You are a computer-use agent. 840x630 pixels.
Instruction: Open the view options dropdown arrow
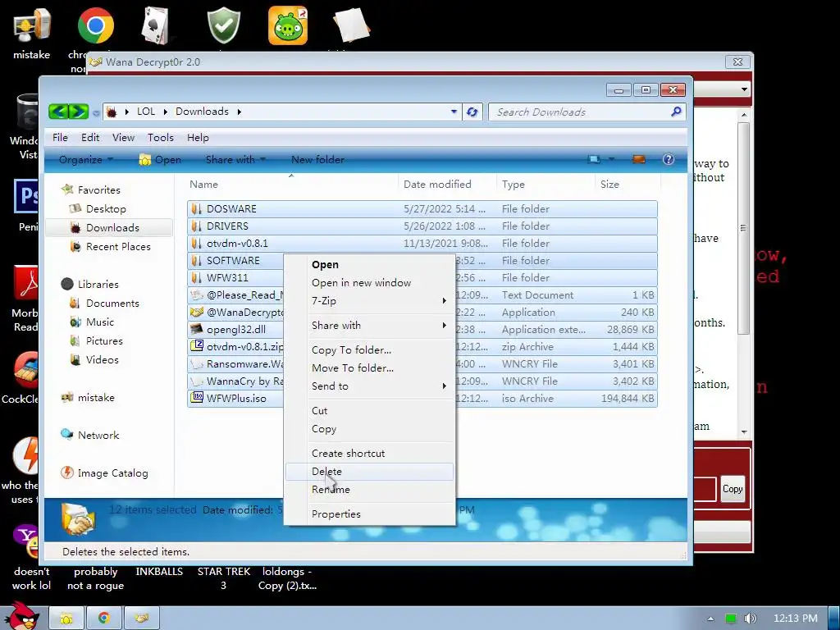pyautogui.click(x=611, y=159)
